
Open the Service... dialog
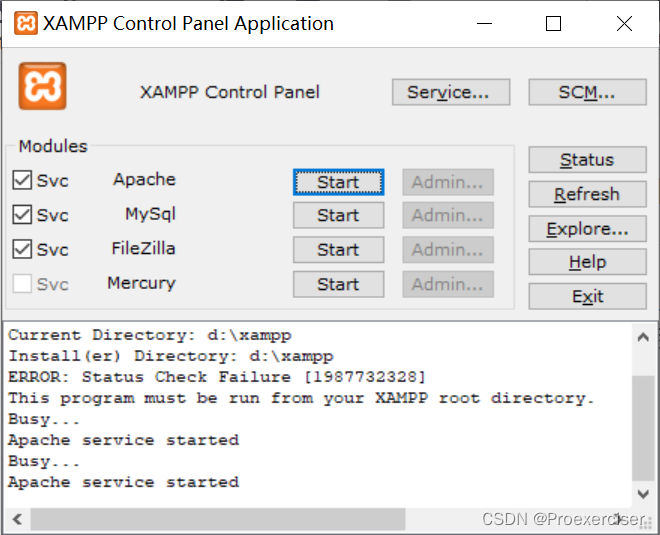(451, 92)
